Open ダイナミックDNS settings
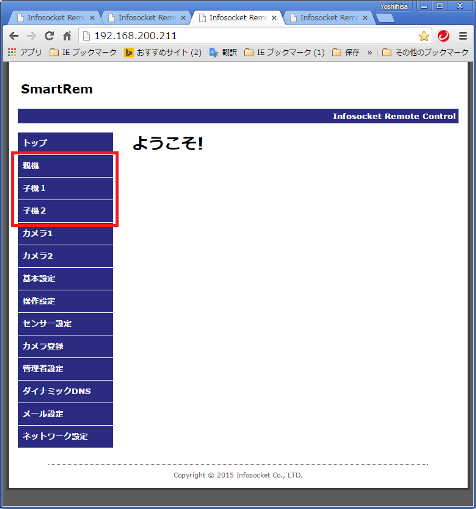476x509 pixels. click(x=65, y=391)
